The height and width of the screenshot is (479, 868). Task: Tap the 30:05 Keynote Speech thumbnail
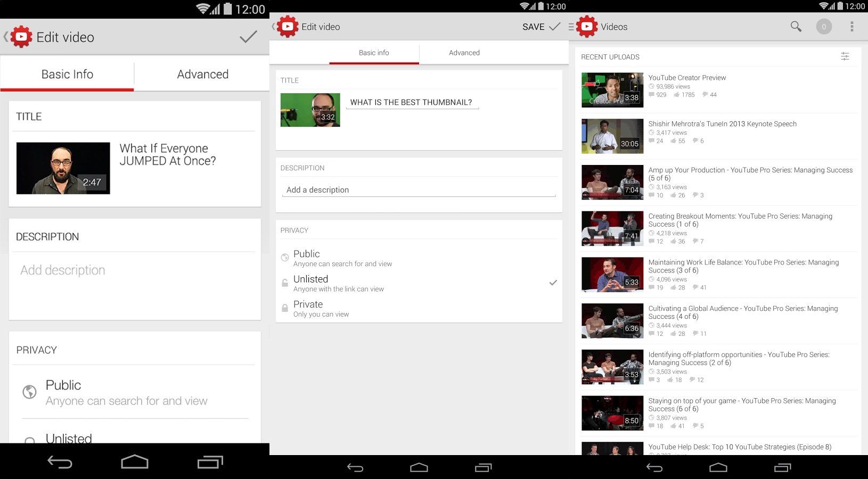coord(612,136)
